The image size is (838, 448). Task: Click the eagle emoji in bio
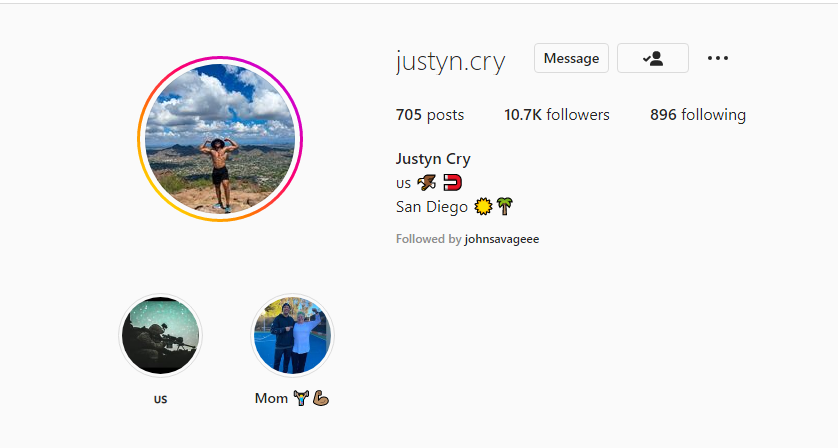tap(426, 183)
